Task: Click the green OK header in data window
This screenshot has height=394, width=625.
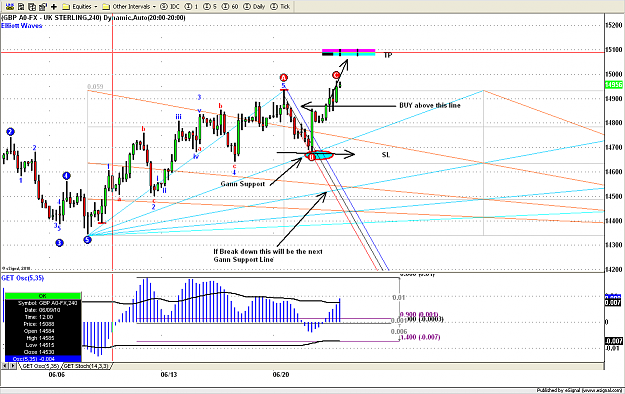Action: pyautogui.click(x=43, y=296)
